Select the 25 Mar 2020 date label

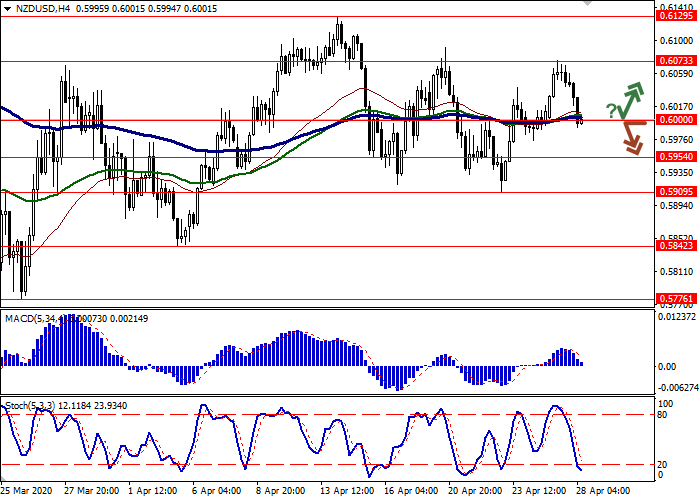tap(27, 492)
